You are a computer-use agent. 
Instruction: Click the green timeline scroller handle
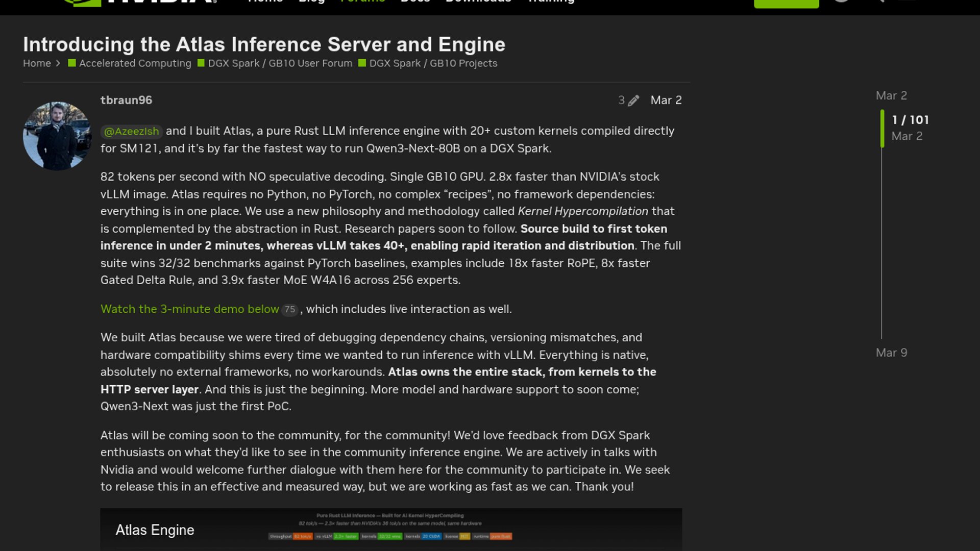click(882, 128)
